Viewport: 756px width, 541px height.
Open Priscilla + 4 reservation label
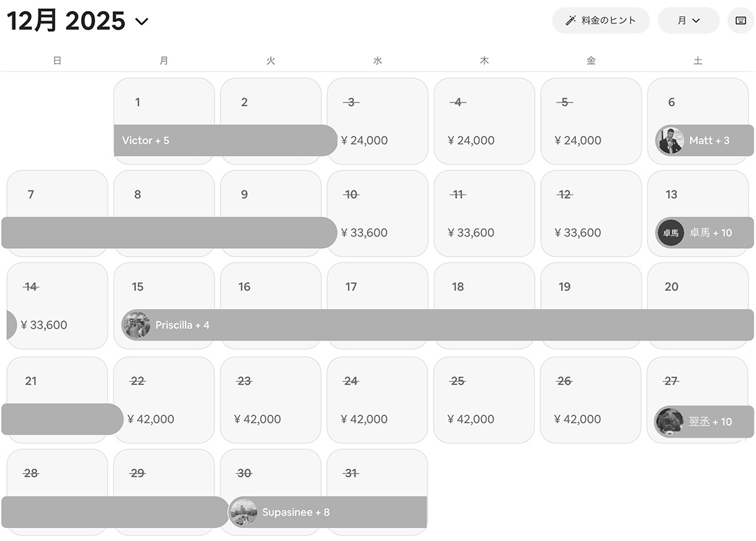pos(182,325)
